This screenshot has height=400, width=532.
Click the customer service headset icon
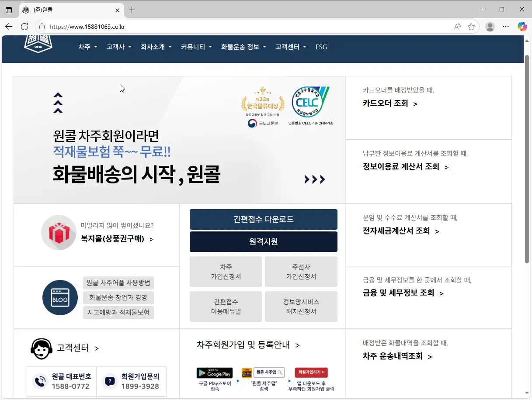(x=42, y=348)
